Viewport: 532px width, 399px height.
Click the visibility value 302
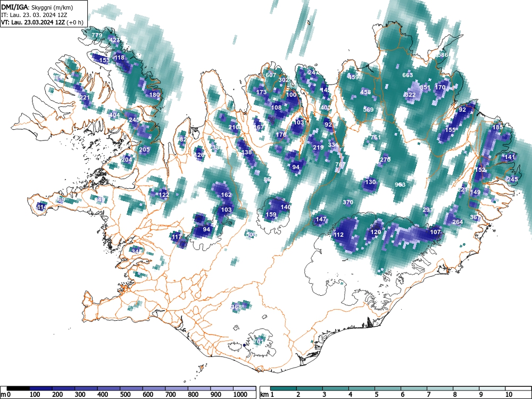(284, 80)
